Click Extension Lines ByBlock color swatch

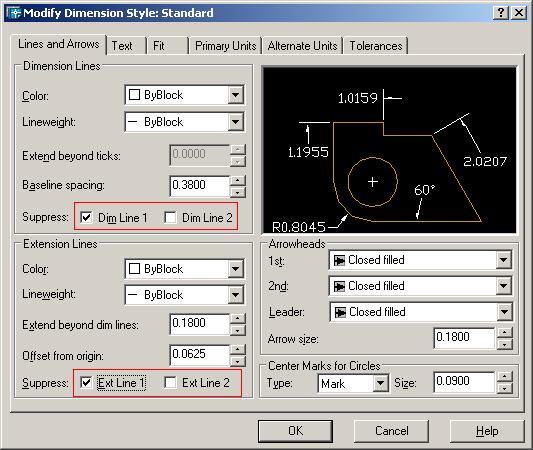(x=135, y=269)
